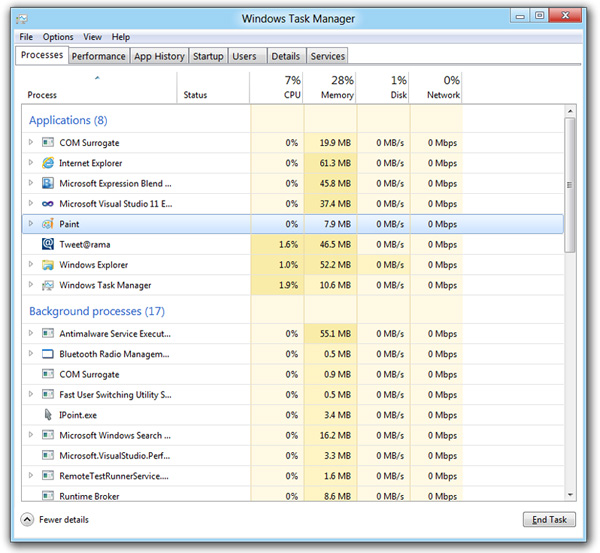Select the Background processes (17) group header
This screenshot has width=600, height=553.
[x=97, y=311]
